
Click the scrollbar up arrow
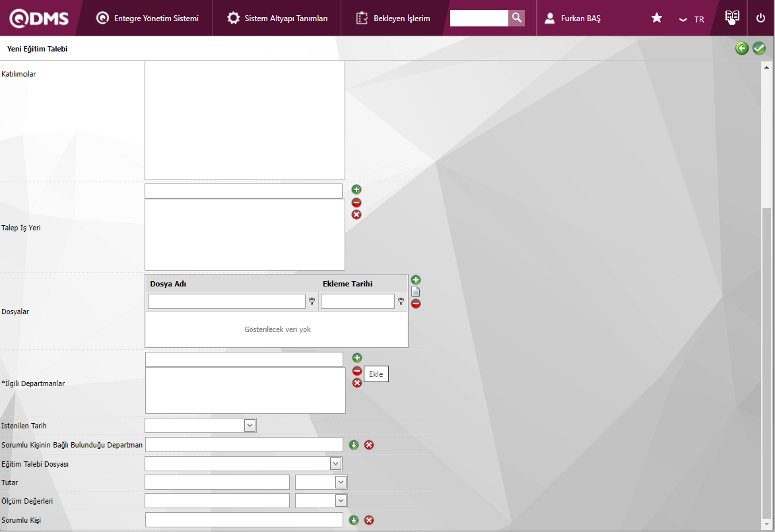766,67
